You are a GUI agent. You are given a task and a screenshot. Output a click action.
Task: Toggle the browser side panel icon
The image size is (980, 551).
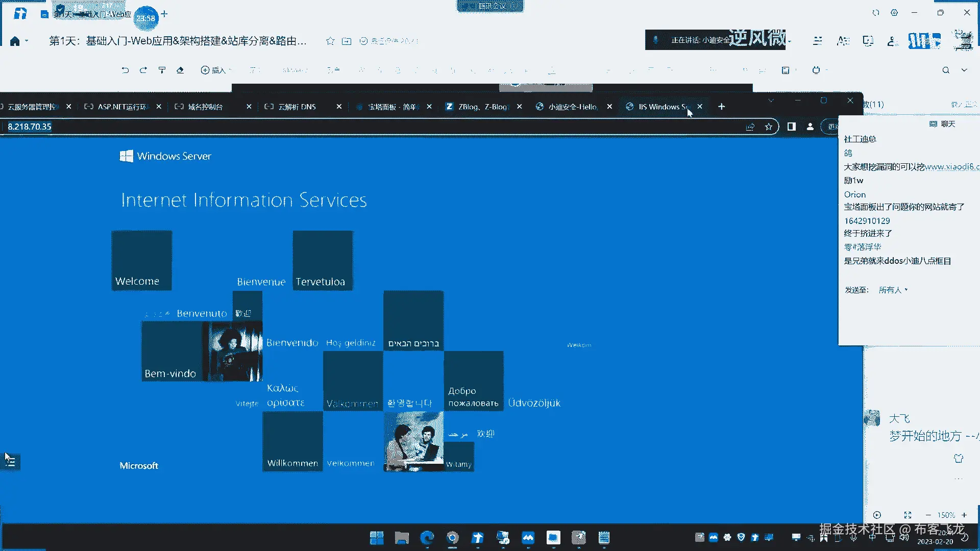coord(791,127)
